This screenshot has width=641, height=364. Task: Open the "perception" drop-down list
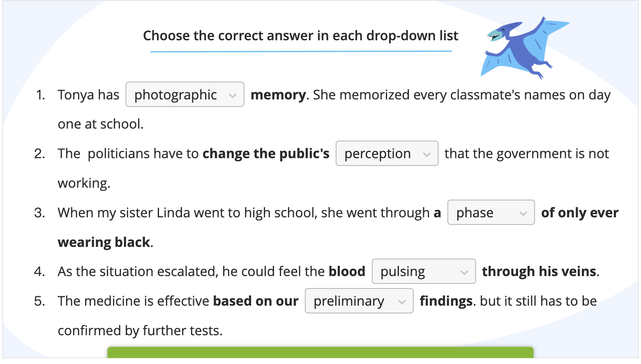tap(387, 153)
